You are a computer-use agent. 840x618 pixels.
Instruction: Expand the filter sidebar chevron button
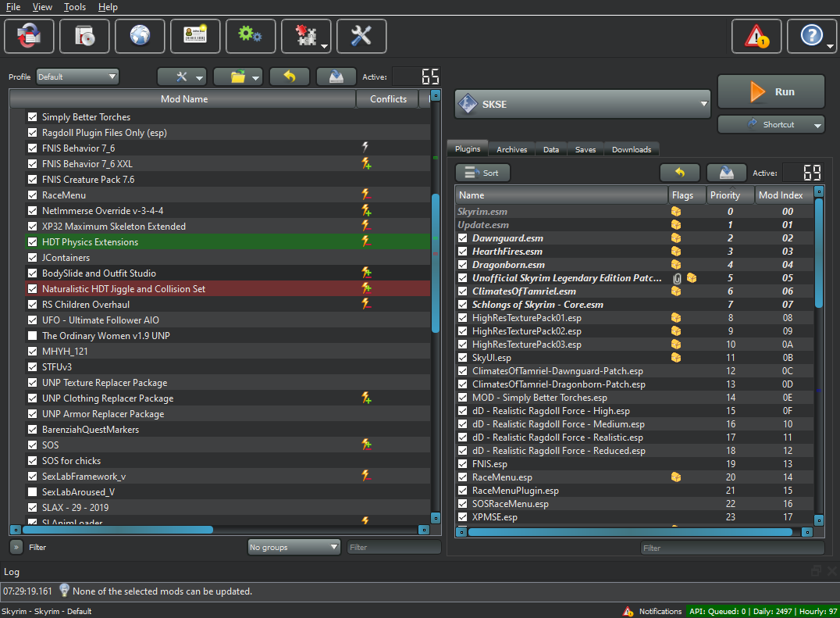pos(16,547)
